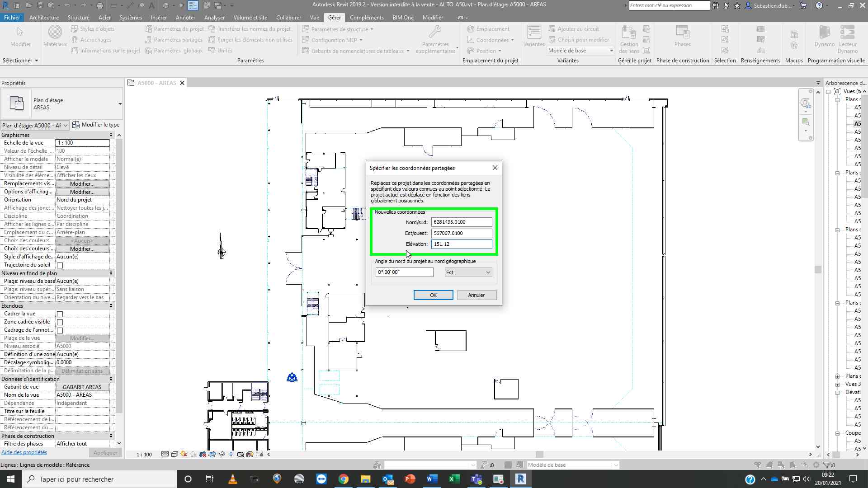The image size is (868, 488).
Task: Click Purger les éléments non utilisés
Action: (x=250, y=40)
